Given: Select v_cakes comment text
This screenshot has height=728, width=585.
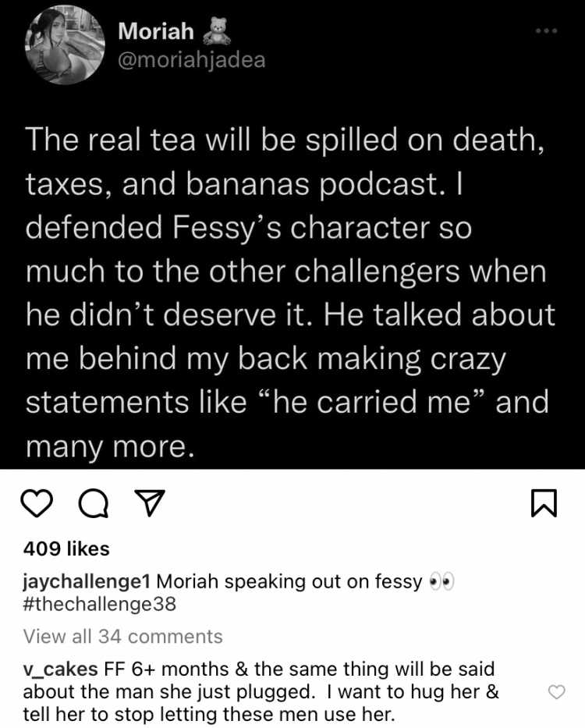Looking at the screenshot, I should (261, 692).
